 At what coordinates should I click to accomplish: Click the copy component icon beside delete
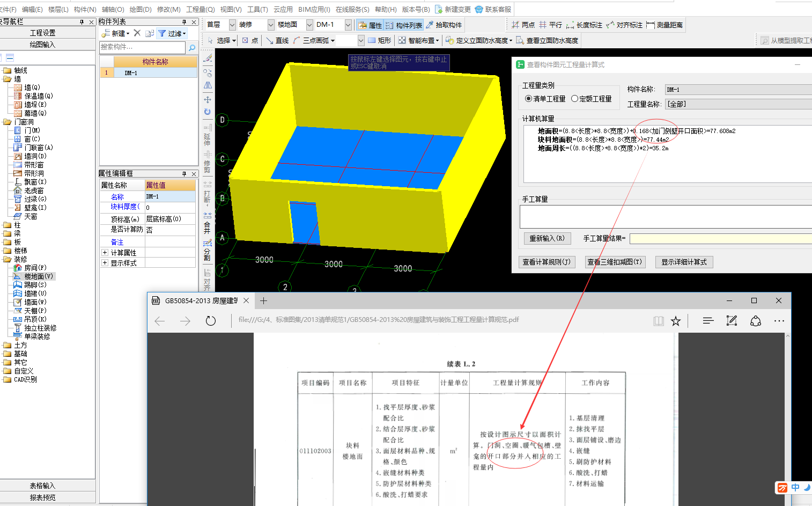[150, 33]
